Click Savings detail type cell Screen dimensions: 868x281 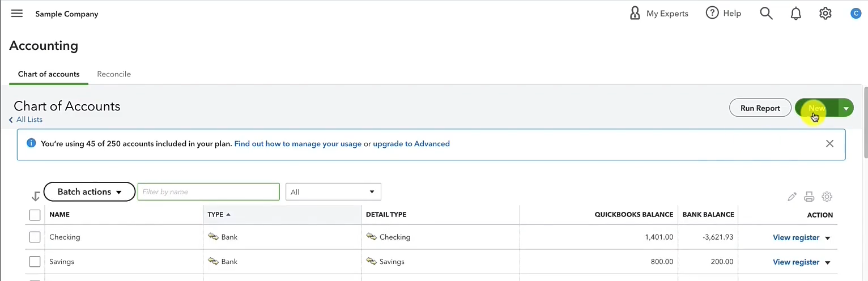click(385, 262)
